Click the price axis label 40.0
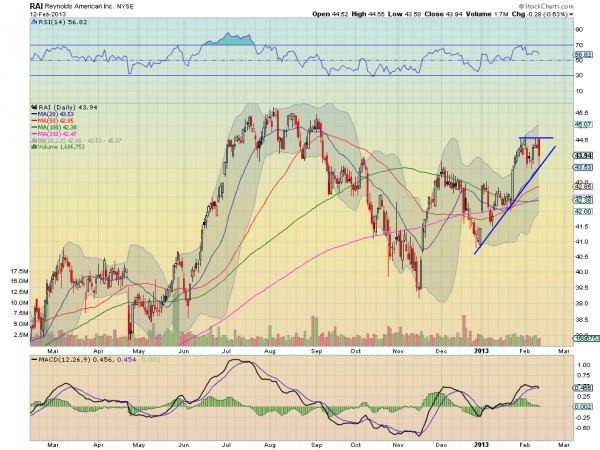600x450 pixels. tap(582, 272)
